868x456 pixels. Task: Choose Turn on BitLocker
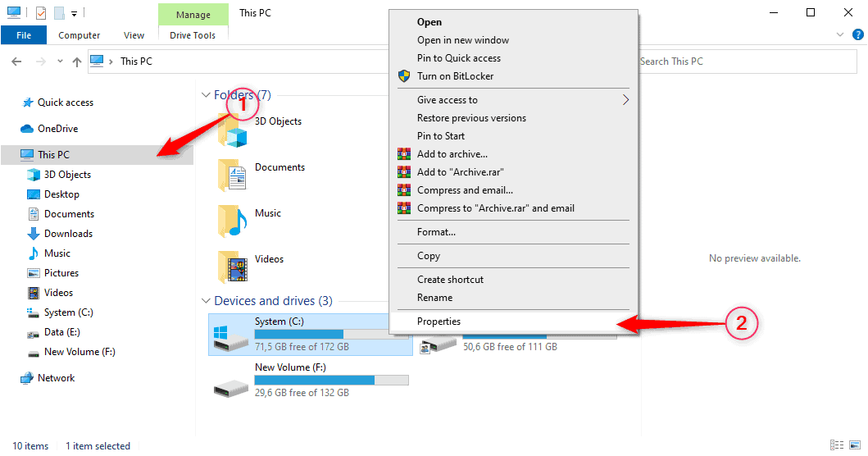point(455,76)
